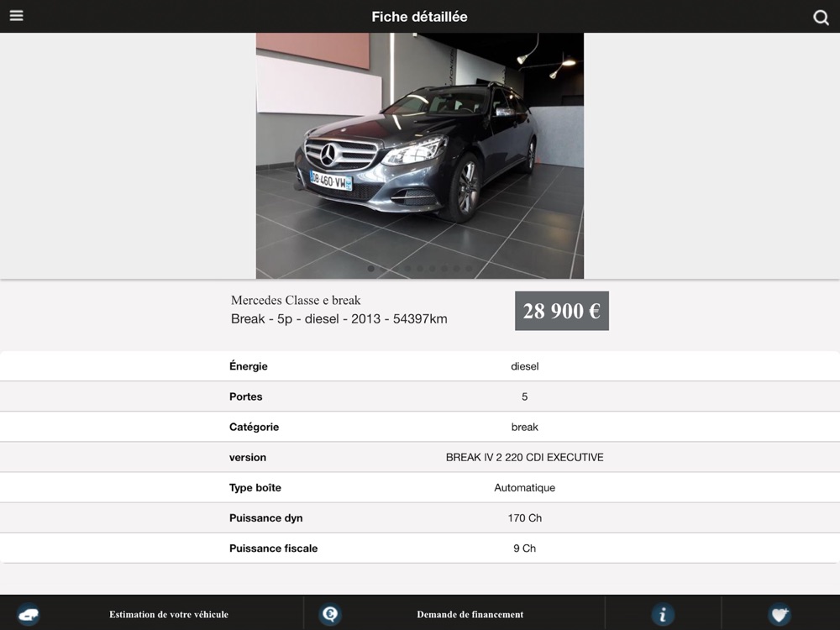This screenshot has width=840, height=630.
Task: Open the car estimation icon
Action: [x=29, y=614]
